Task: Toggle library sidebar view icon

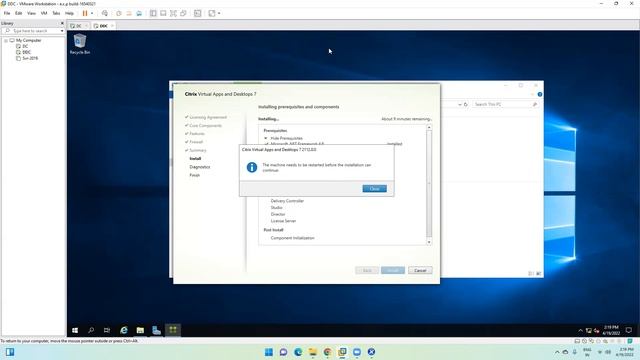Action: coord(153,13)
